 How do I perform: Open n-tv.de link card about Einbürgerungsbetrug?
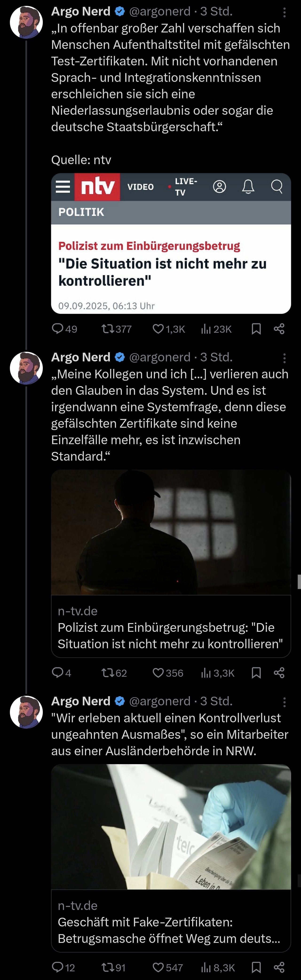(171, 563)
